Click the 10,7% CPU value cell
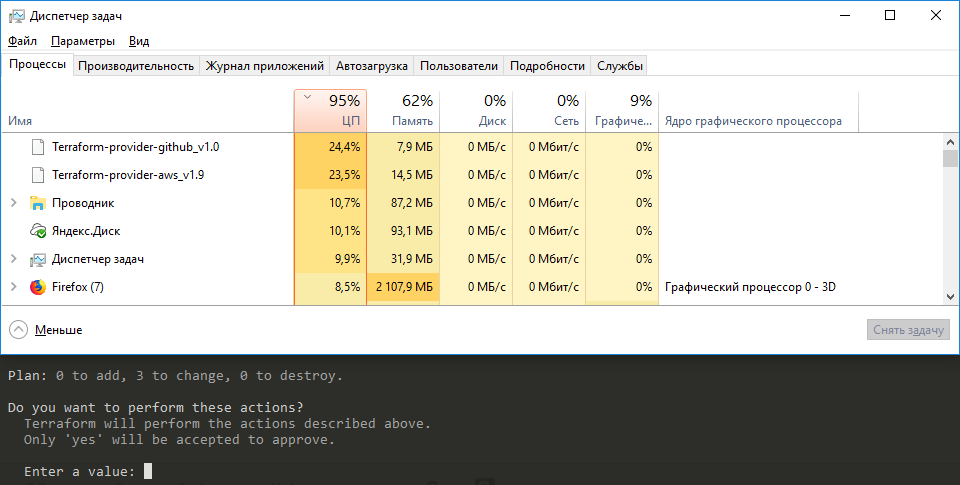Screen dimensions: 960x485 330,203
